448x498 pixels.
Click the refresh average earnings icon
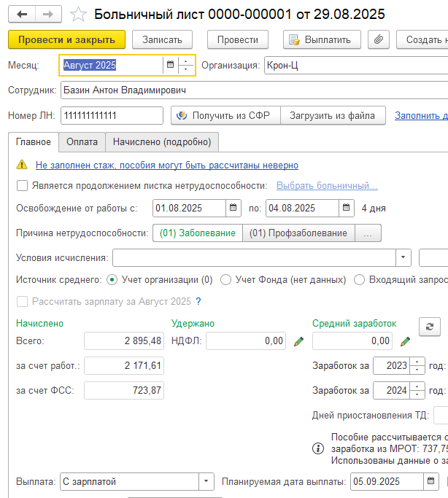(x=430, y=326)
